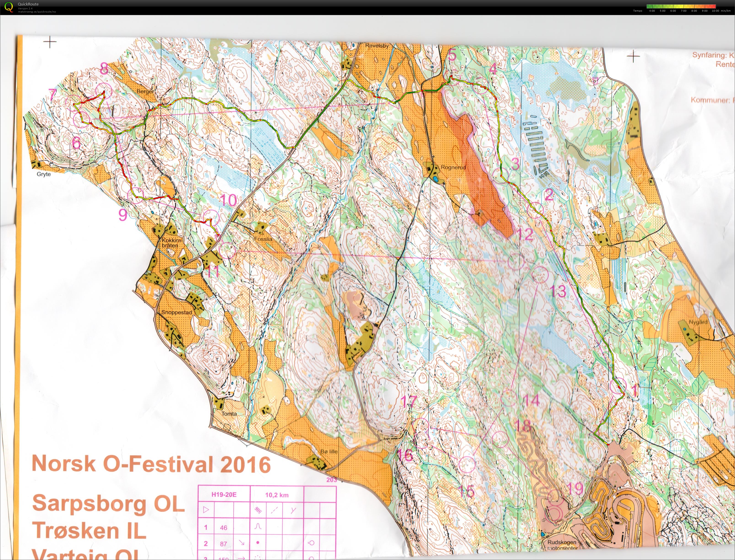Viewport: 735px width, 560px height.
Task: Click the Norsk O-Festival 2016 title
Action: 151,464
